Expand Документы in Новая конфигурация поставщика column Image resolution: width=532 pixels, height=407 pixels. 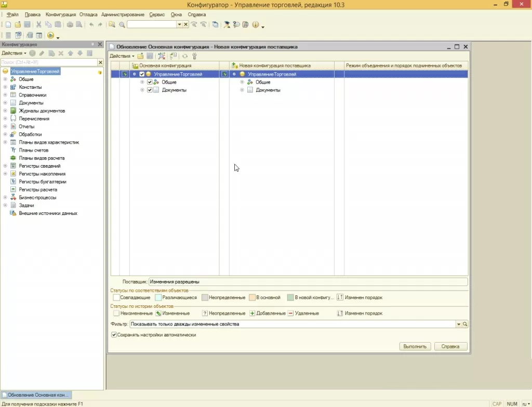[x=242, y=90]
